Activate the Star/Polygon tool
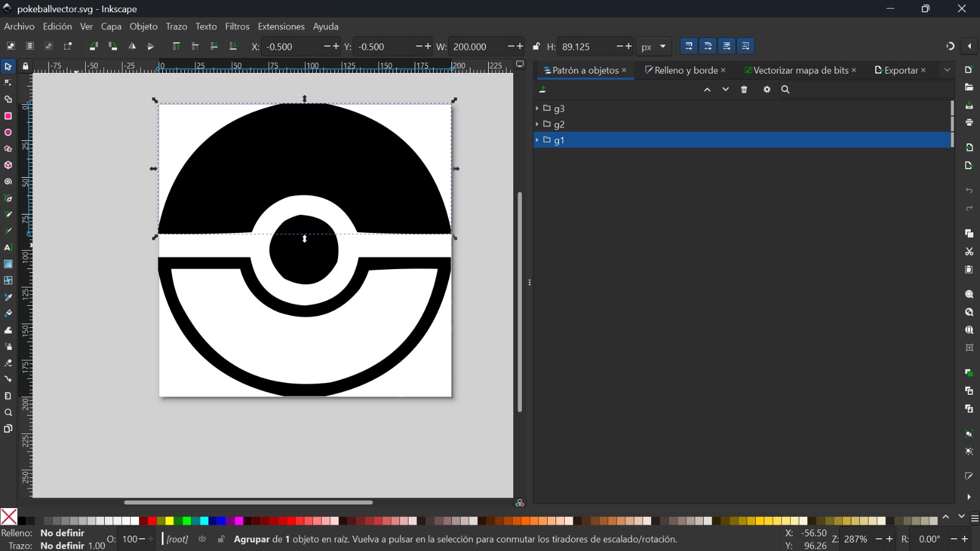 8,149
